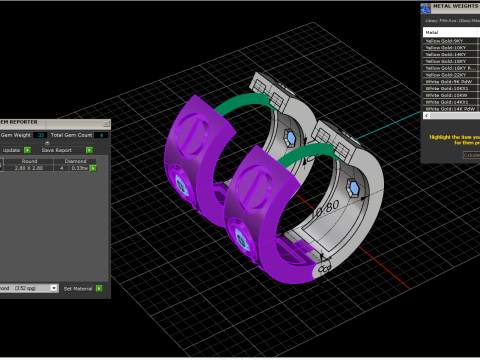Select White Gold 10KX1 row

(451, 88)
